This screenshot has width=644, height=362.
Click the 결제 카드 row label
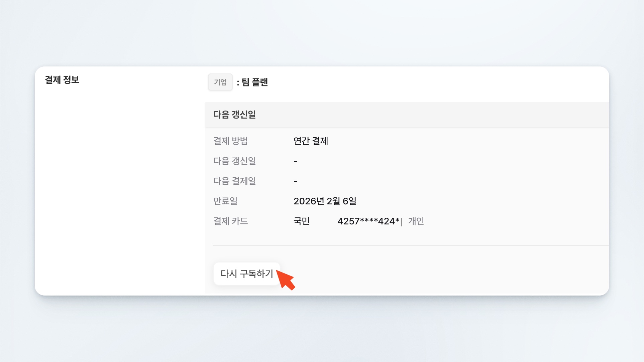(x=230, y=221)
